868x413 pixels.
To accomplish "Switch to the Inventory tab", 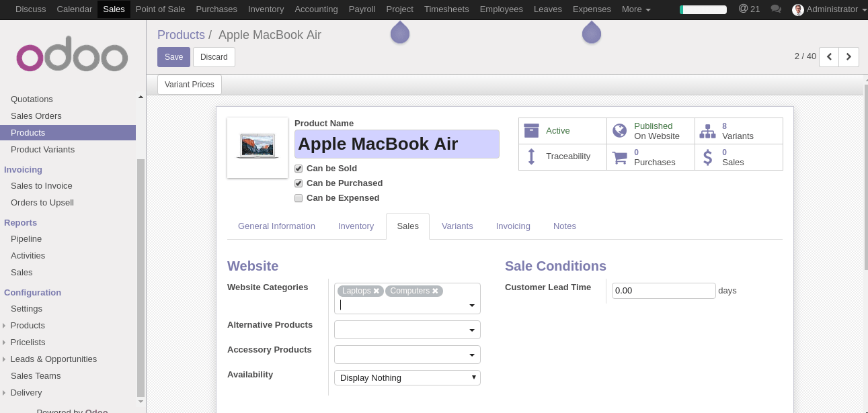I will (x=356, y=226).
